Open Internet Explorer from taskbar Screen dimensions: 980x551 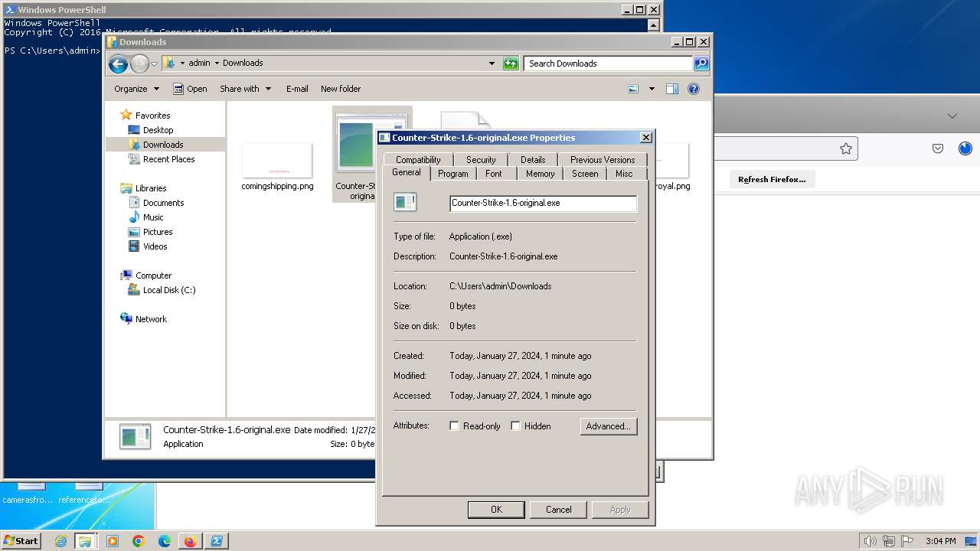(x=60, y=541)
